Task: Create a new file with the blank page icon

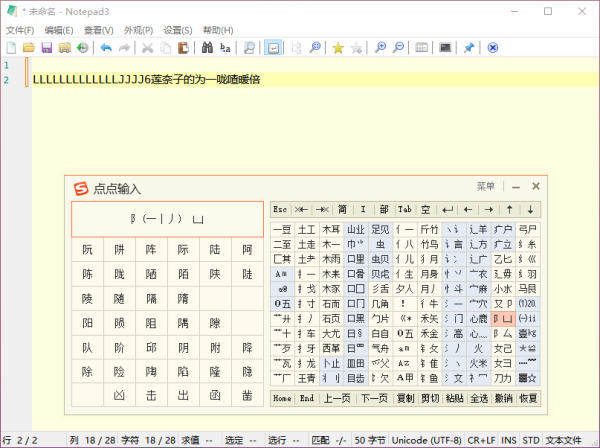Action: coord(11,48)
